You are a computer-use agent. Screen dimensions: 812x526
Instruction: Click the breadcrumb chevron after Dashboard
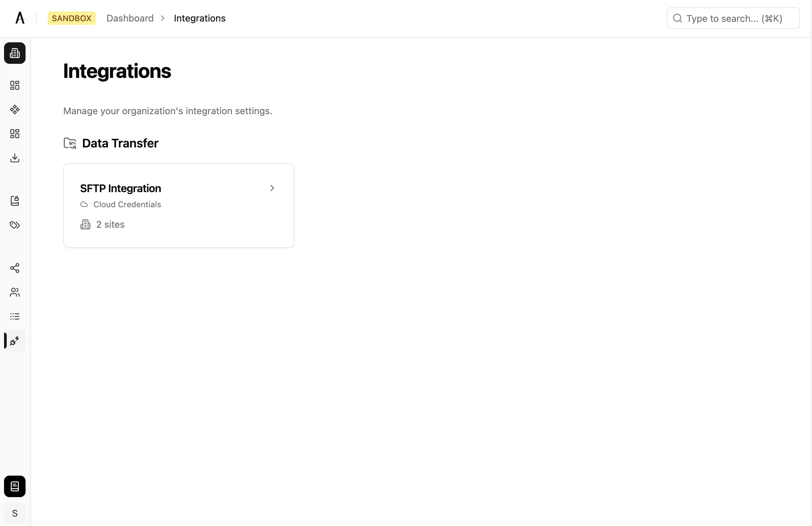[x=162, y=18]
